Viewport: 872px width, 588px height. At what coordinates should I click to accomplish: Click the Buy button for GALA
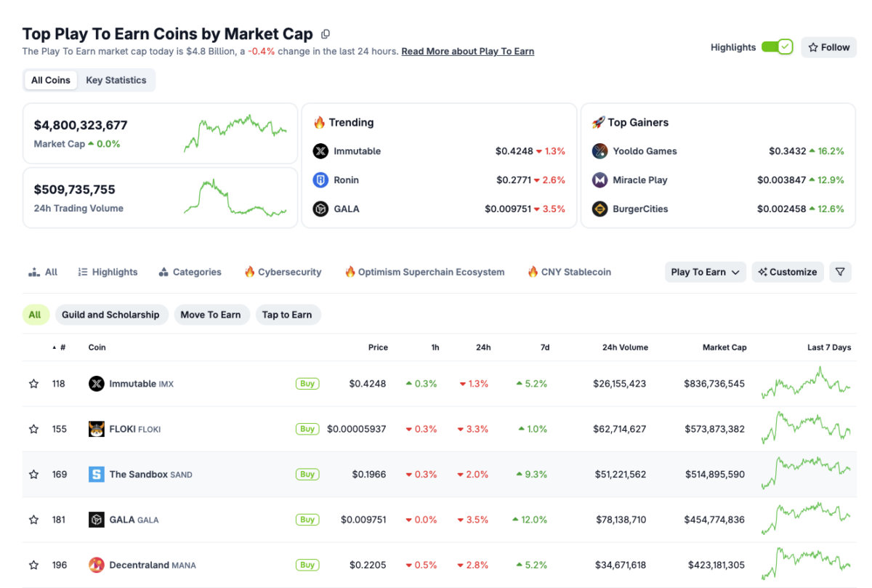click(307, 519)
